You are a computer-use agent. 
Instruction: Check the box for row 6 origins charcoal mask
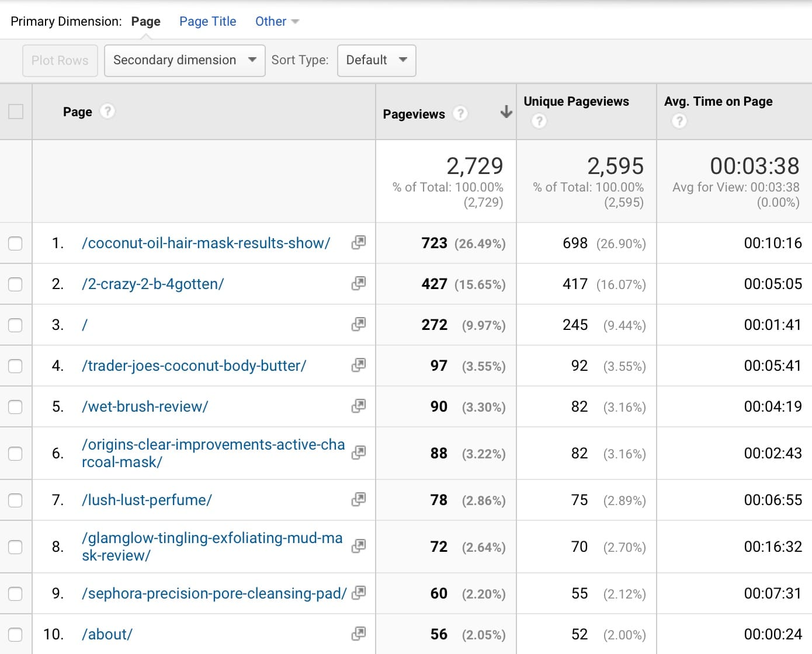pyautogui.click(x=15, y=454)
